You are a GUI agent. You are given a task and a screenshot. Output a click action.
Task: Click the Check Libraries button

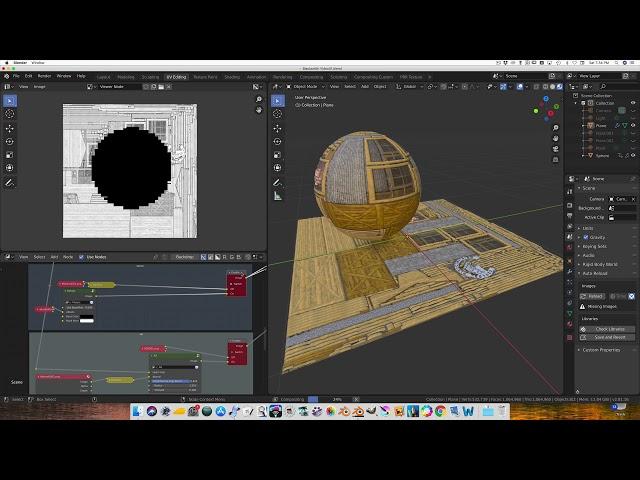coord(607,329)
